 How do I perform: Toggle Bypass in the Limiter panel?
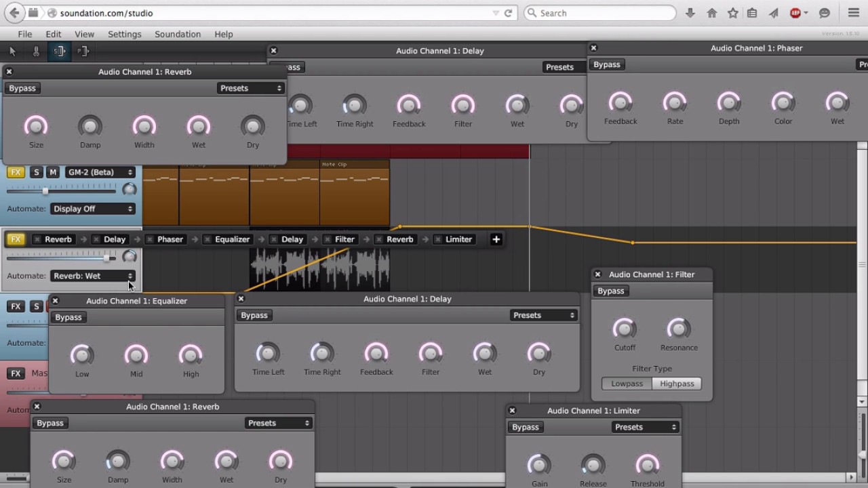(526, 427)
